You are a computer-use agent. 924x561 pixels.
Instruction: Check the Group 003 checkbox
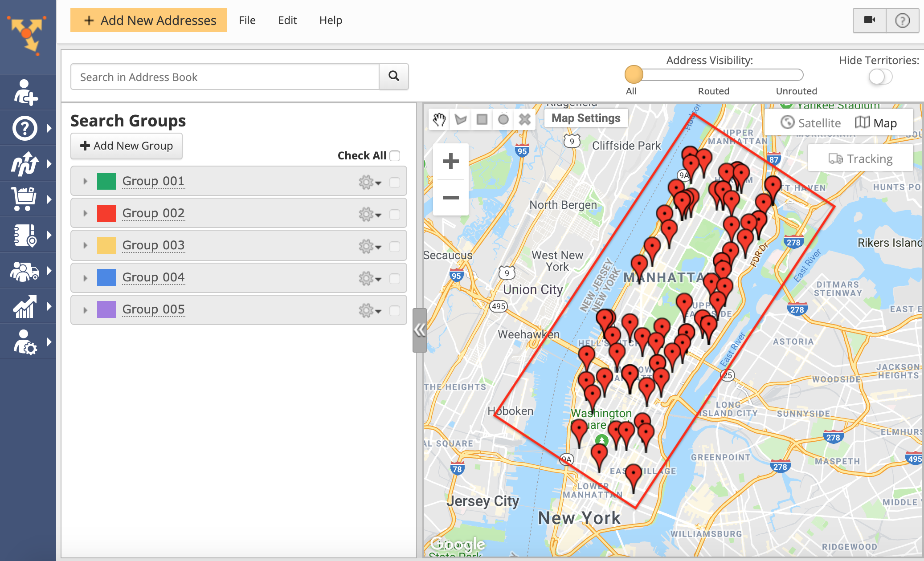[395, 247]
